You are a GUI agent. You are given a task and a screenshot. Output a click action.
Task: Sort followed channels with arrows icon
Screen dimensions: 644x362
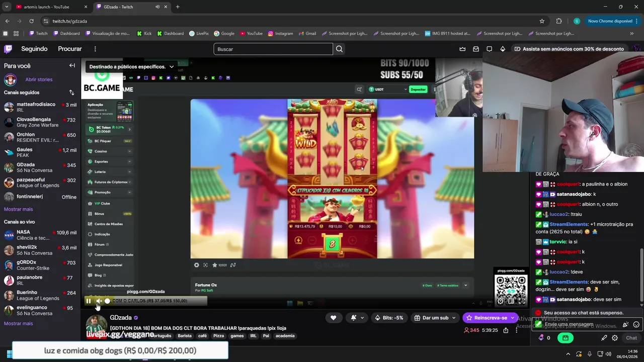71,93
